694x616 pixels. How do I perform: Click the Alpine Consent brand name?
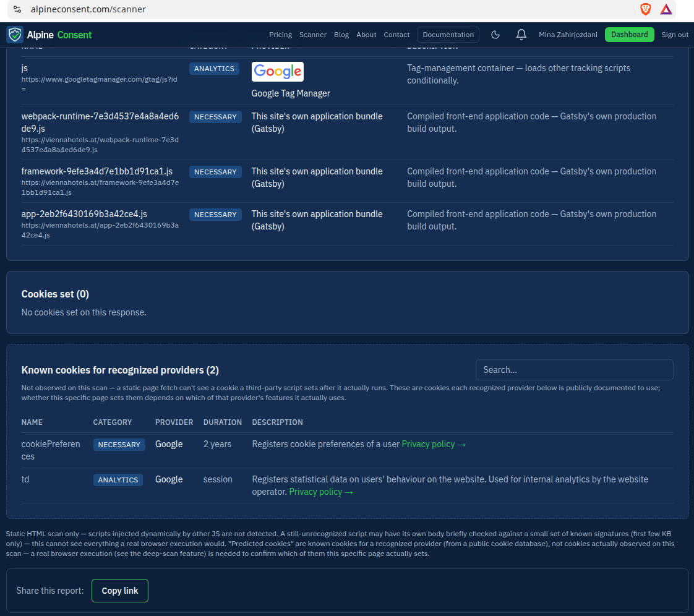tap(59, 35)
